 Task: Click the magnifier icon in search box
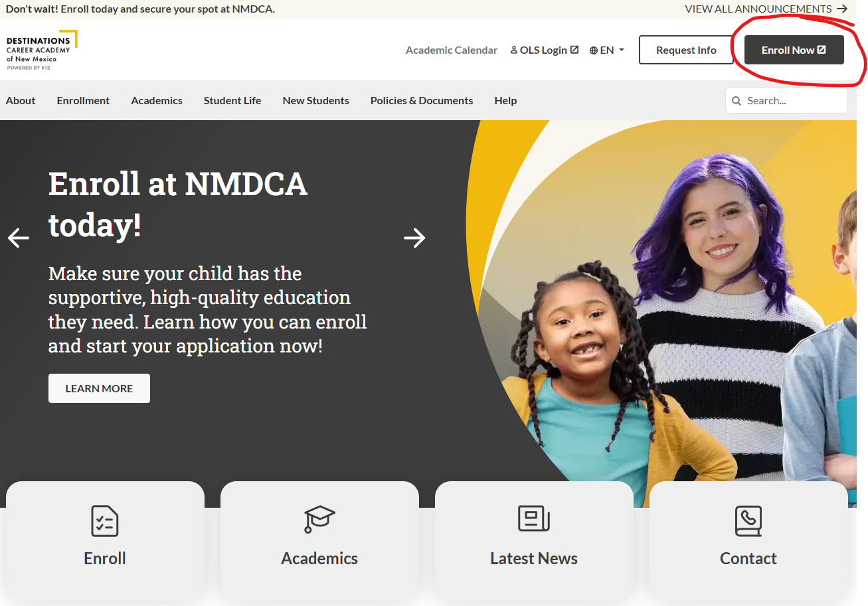737,101
